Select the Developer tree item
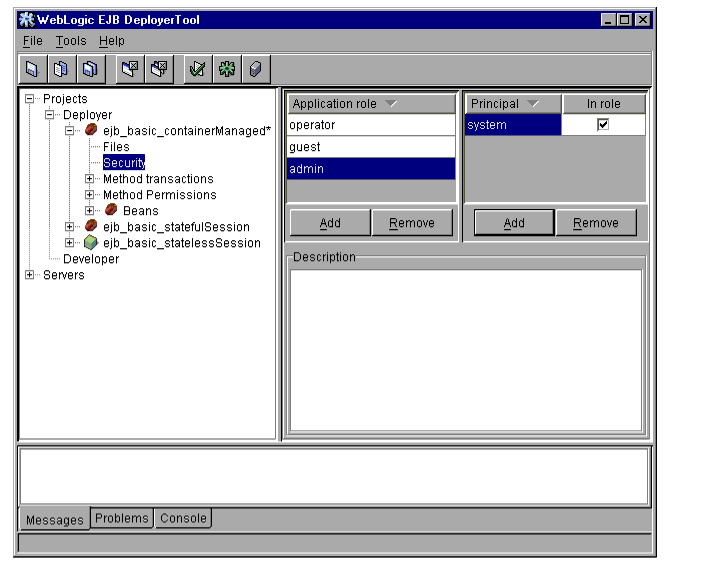The width and height of the screenshot is (713, 567). click(x=91, y=259)
